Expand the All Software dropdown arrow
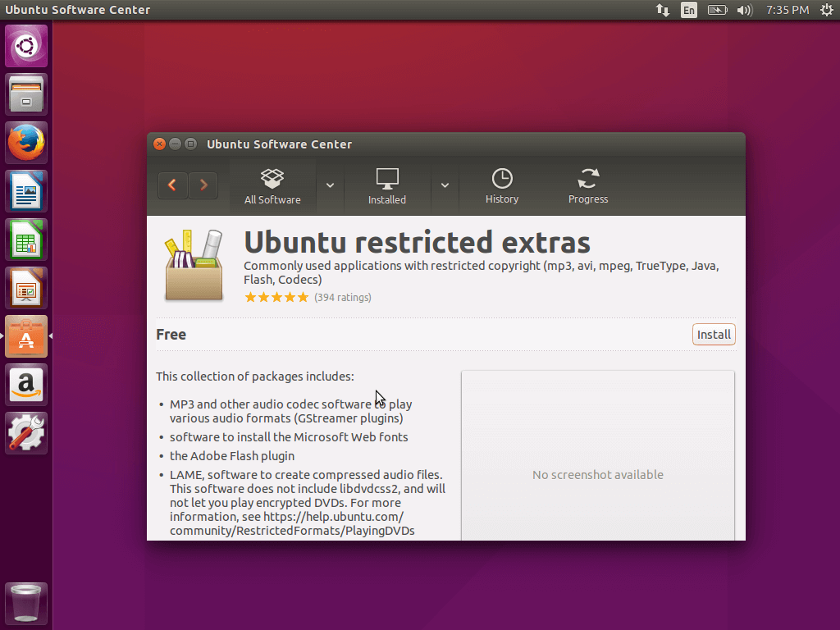The width and height of the screenshot is (840, 630). click(x=330, y=185)
